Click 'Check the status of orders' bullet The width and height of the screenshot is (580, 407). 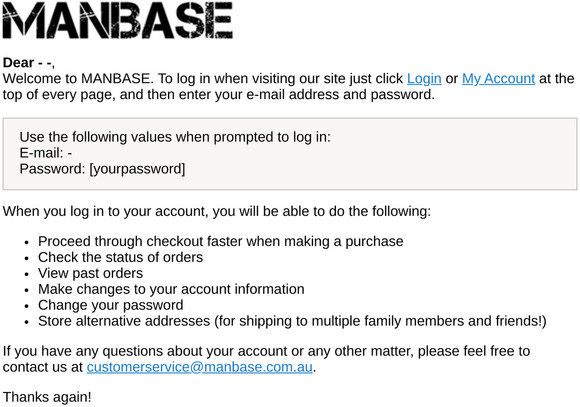121,257
